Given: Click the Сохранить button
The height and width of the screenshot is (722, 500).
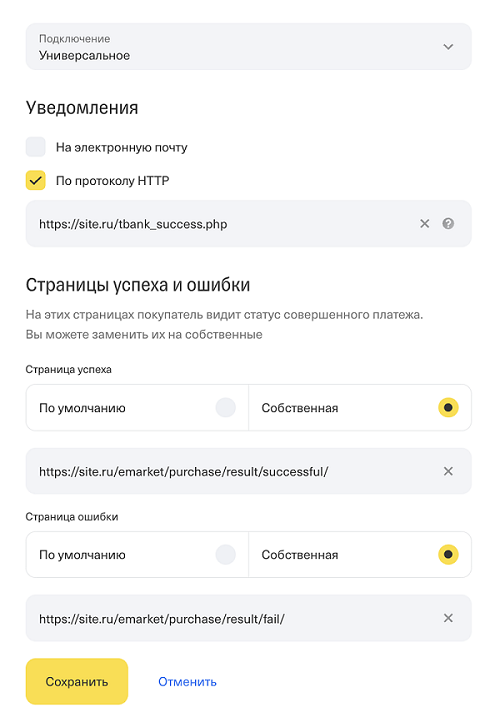Looking at the screenshot, I should point(77,681).
